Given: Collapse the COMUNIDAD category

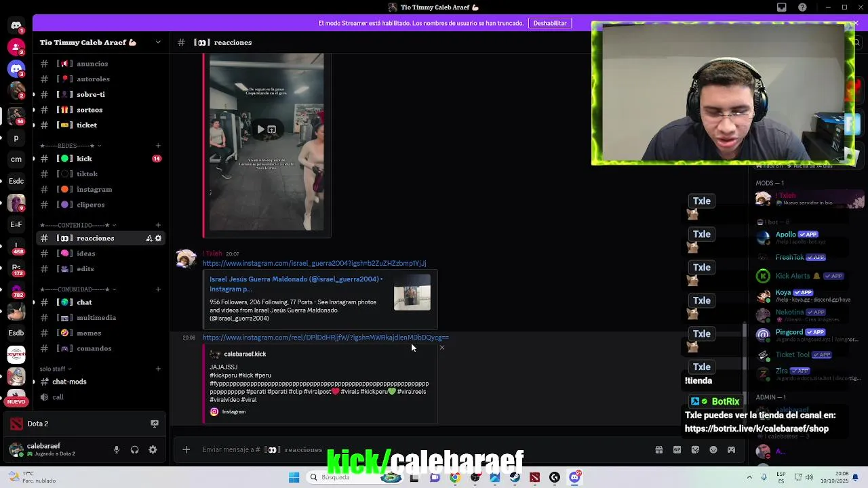Looking at the screenshot, I should point(78,289).
